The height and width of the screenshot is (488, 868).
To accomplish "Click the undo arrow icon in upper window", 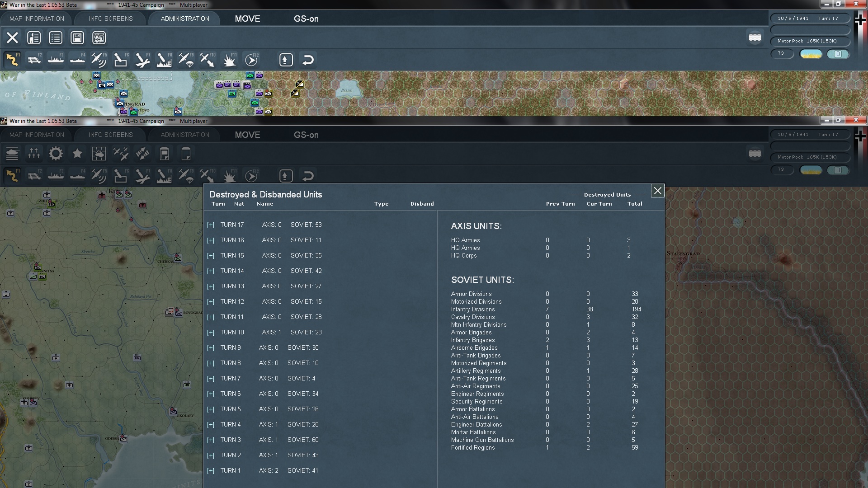I will point(308,60).
